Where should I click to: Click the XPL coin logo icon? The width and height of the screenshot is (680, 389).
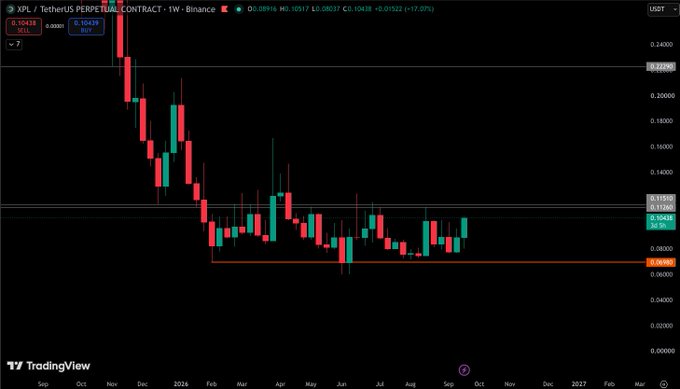coord(10,9)
